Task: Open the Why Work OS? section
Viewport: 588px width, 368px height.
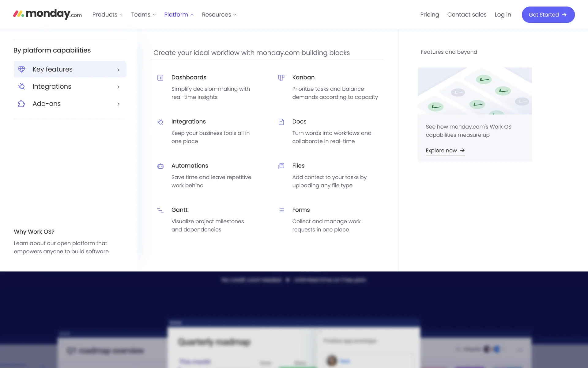Action: 34,232
